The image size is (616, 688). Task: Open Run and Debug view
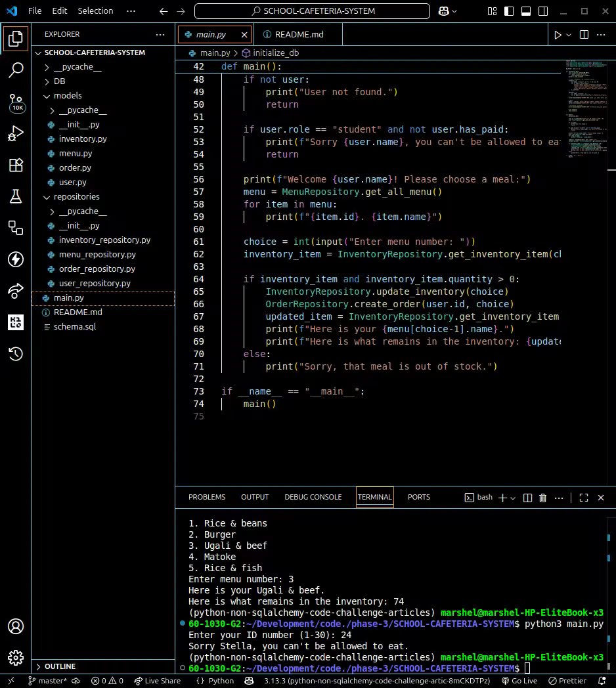(x=16, y=133)
